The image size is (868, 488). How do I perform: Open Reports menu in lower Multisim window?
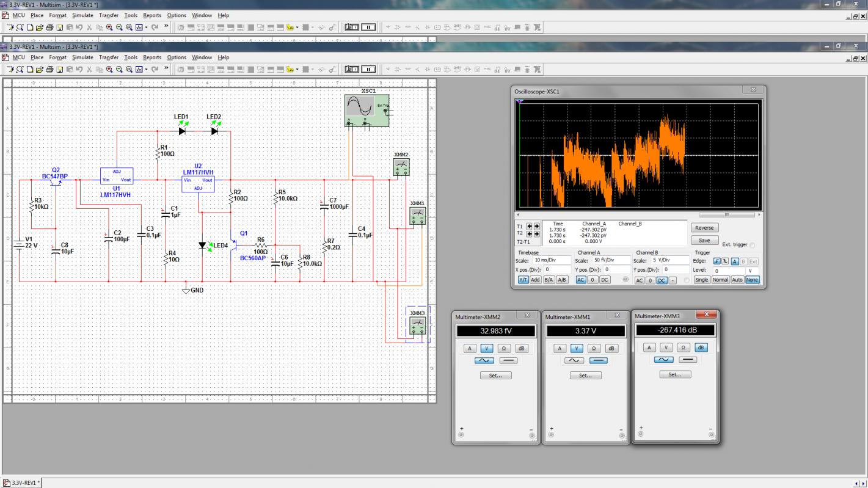pos(152,57)
